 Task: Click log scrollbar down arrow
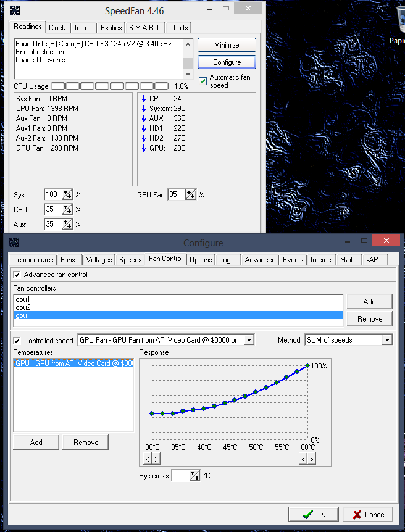pyautogui.click(x=188, y=73)
